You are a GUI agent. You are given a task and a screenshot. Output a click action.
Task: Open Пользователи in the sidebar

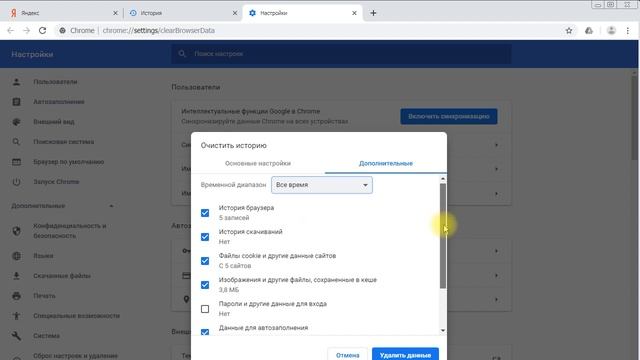(56, 82)
